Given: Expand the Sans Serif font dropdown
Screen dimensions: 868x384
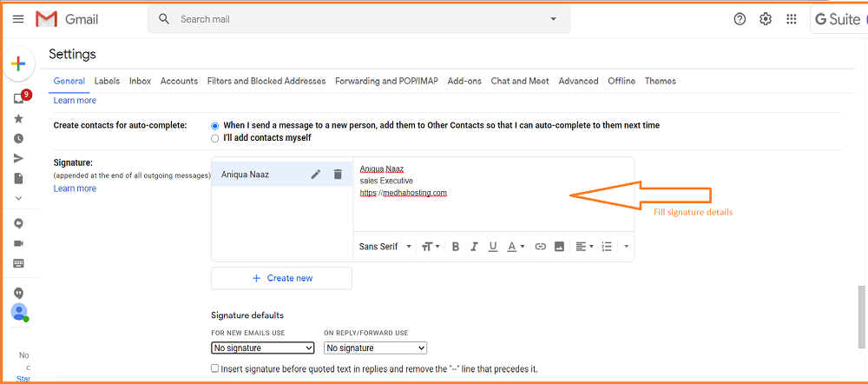Looking at the screenshot, I should pos(383,247).
